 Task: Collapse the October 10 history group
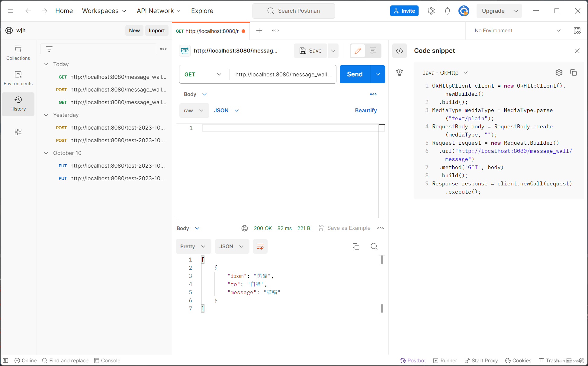46,153
